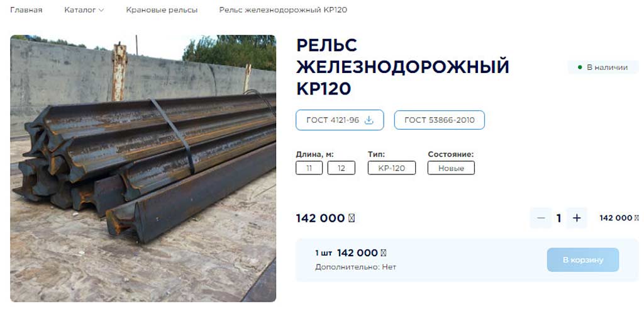Expand the Каталог dropdown chevron

(x=101, y=10)
